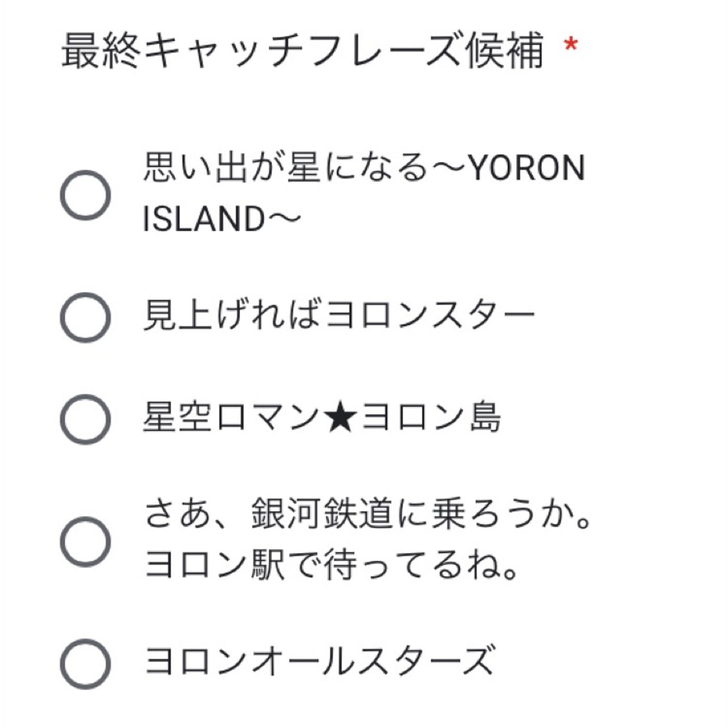Image resolution: width=728 pixels, height=728 pixels.
Task: Click the ISLAND～ second-line label text
Action: (x=222, y=218)
